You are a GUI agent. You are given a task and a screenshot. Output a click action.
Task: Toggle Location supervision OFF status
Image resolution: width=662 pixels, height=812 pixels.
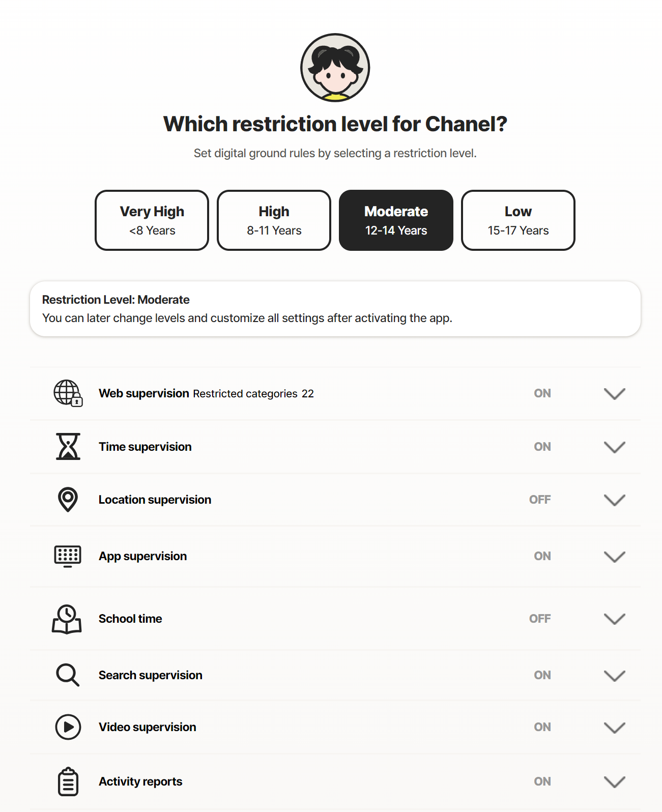pos(540,500)
